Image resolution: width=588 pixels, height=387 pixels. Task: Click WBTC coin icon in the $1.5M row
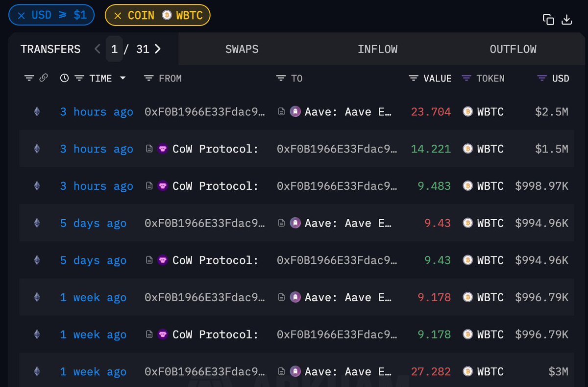click(468, 149)
